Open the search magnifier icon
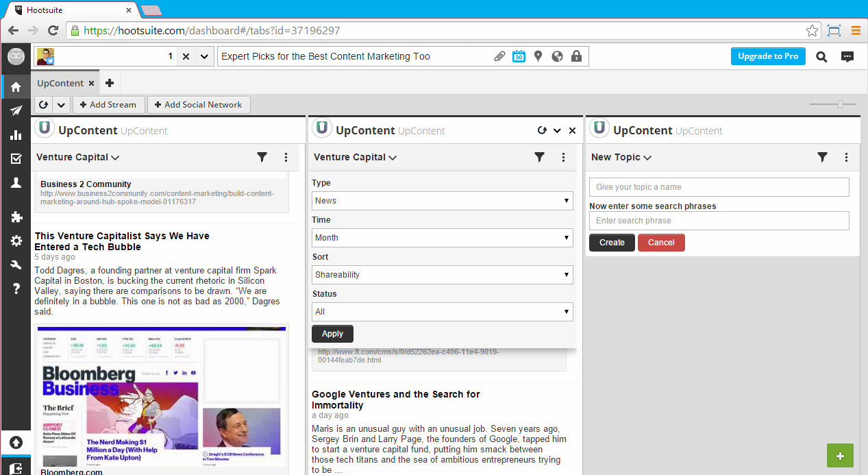 [x=821, y=57]
